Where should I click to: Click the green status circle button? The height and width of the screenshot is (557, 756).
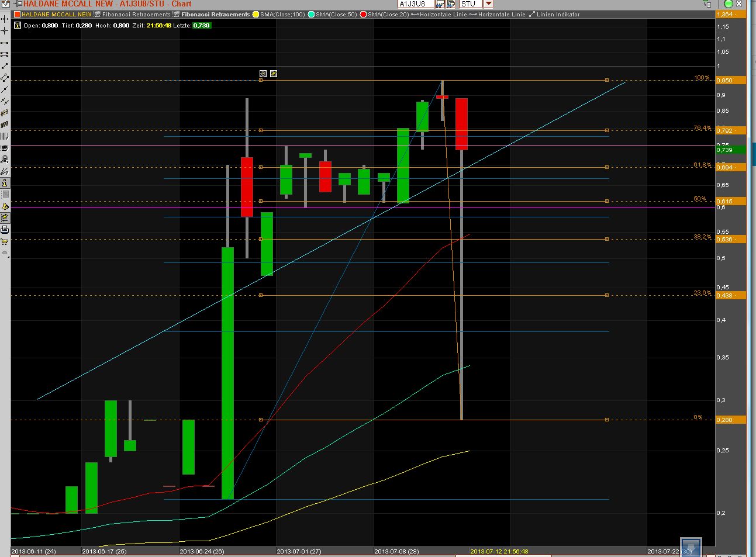coord(729,4)
